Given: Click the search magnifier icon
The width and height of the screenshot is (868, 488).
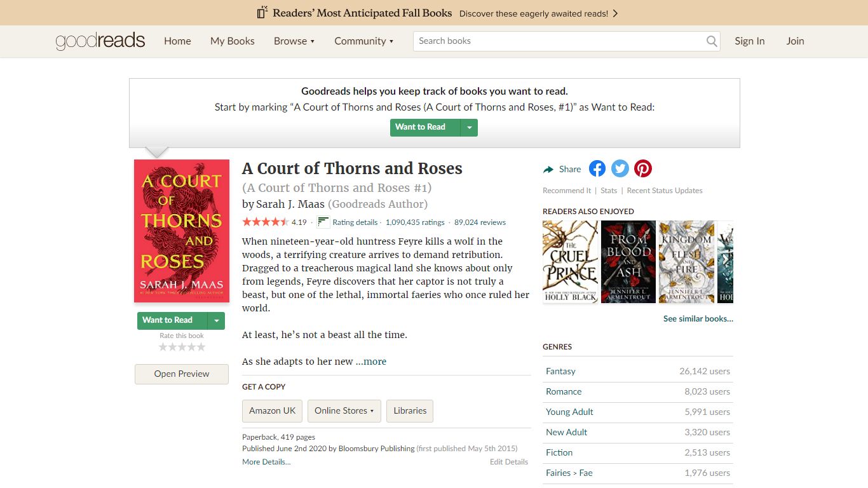Looking at the screenshot, I should 712,41.
